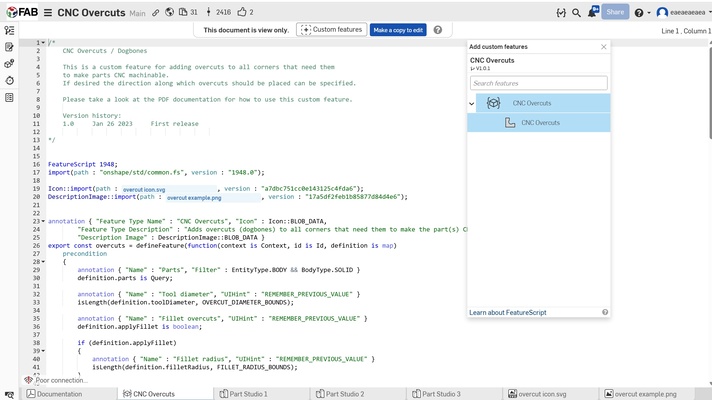Open the search magnifier in top bar
This screenshot has width=712, height=400.
tap(576, 12)
